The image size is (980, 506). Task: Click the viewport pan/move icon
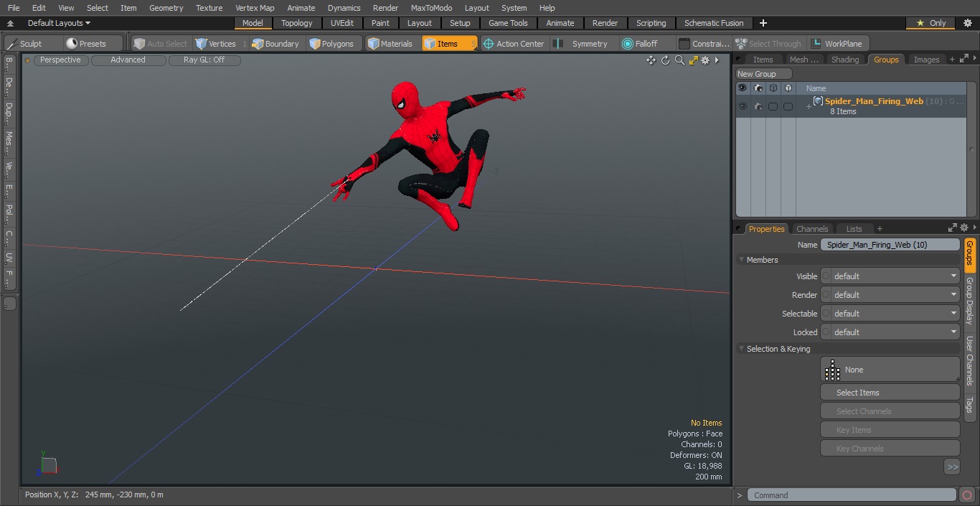(651, 60)
